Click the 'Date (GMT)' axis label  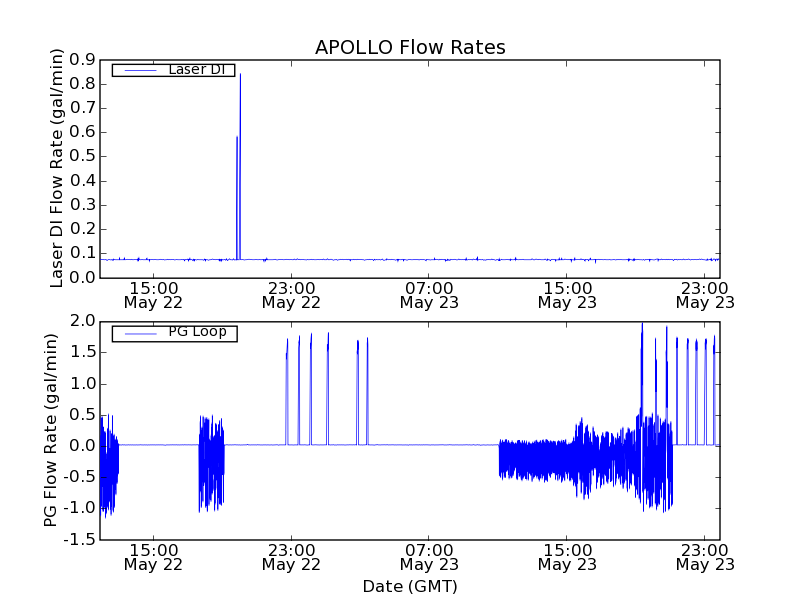pos(410,586)
